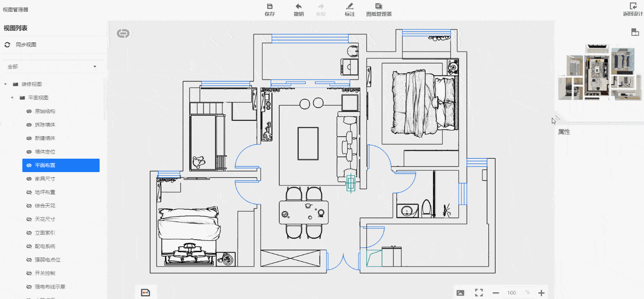
Task: Select the 平面布置 view row
Action: pyautogui.click(x=61, y=165)
